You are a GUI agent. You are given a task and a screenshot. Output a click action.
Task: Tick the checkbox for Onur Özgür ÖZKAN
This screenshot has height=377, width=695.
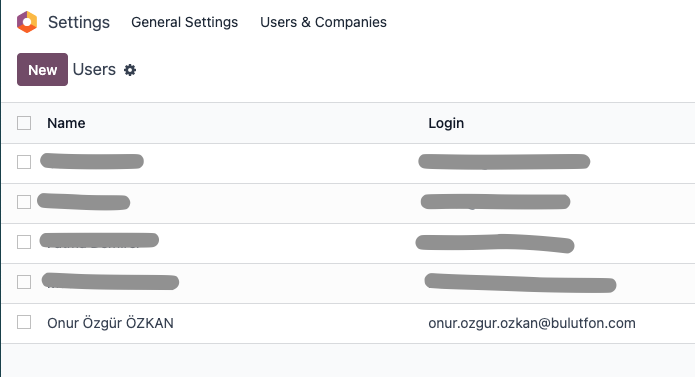tap(24, 323)
